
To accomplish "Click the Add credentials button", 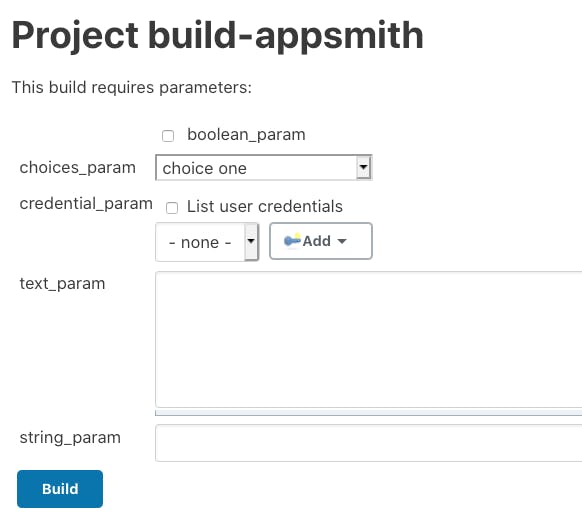I will [x=321, y=241].
